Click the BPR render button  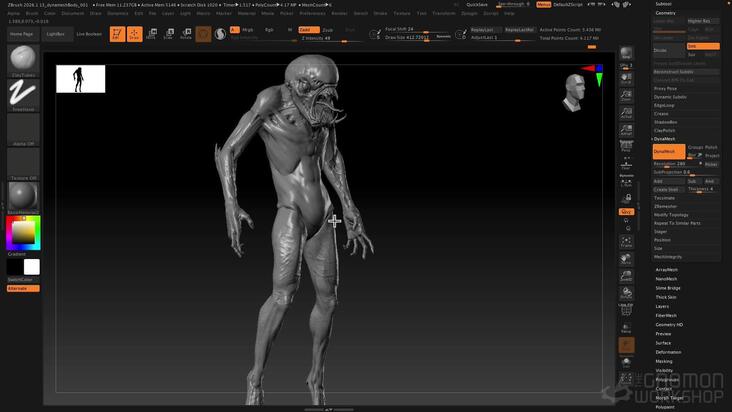626,53
